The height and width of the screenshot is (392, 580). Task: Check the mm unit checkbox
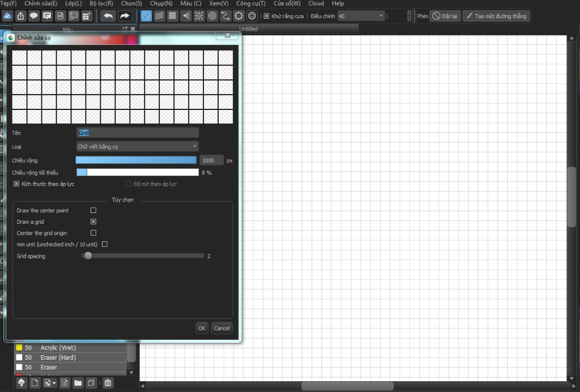click(x=105, y=244)
